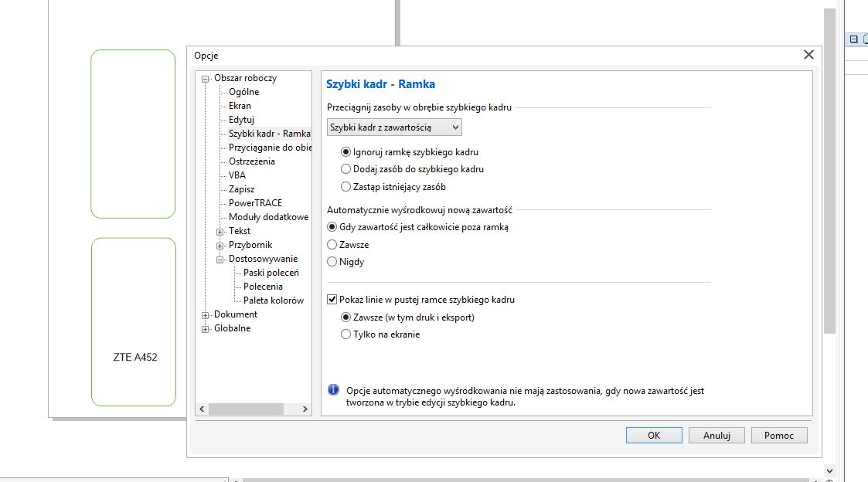Uncheck Pokaż linie w pustej ramce checkbox
Viewport: 868px width, 482px height.
(332, 300)
